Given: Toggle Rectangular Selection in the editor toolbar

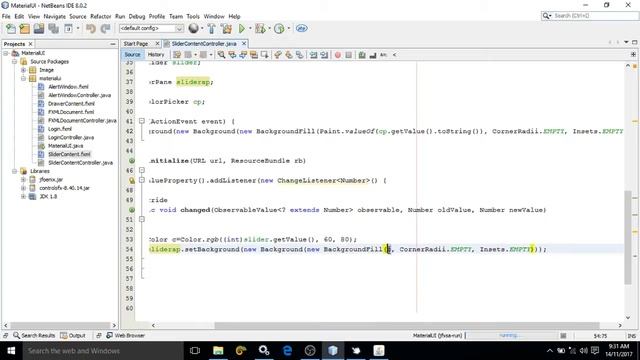Looking at the screenshot, I should click(x=264, y=55).
